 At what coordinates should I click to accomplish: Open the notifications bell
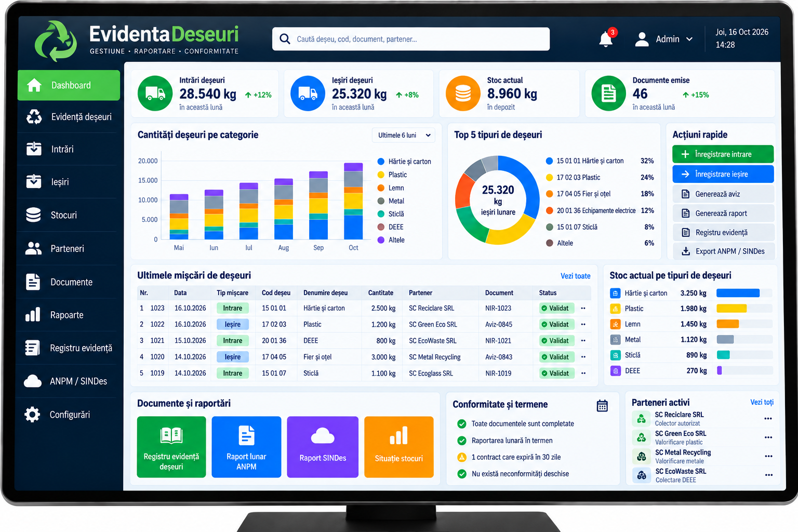(606, 39)
